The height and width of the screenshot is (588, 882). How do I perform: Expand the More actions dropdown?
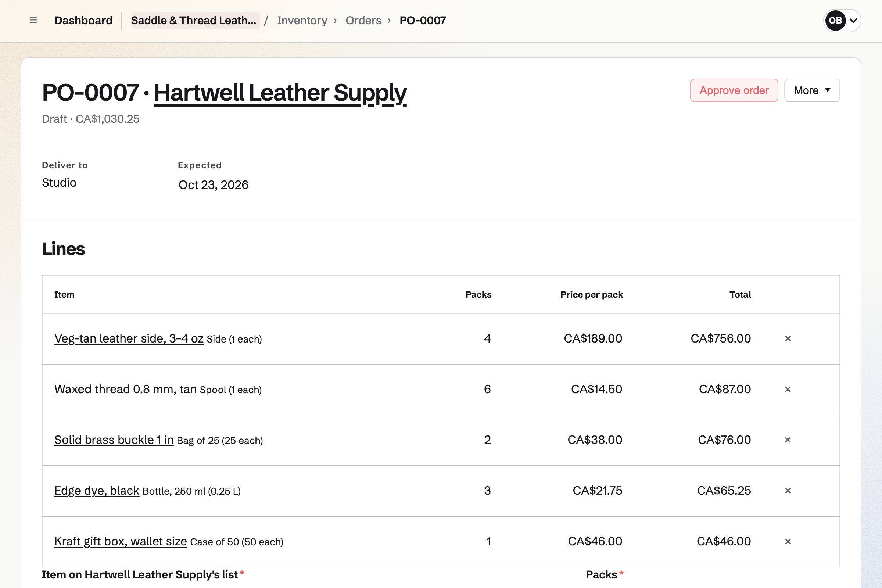pos(812,90)
